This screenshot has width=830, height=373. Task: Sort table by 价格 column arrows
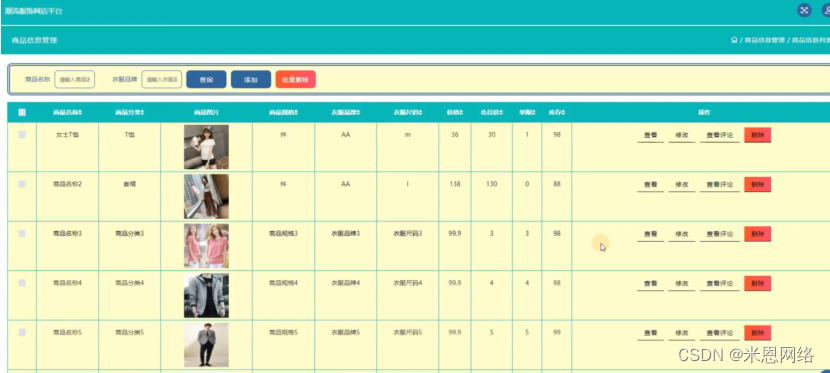pos(462,113)
